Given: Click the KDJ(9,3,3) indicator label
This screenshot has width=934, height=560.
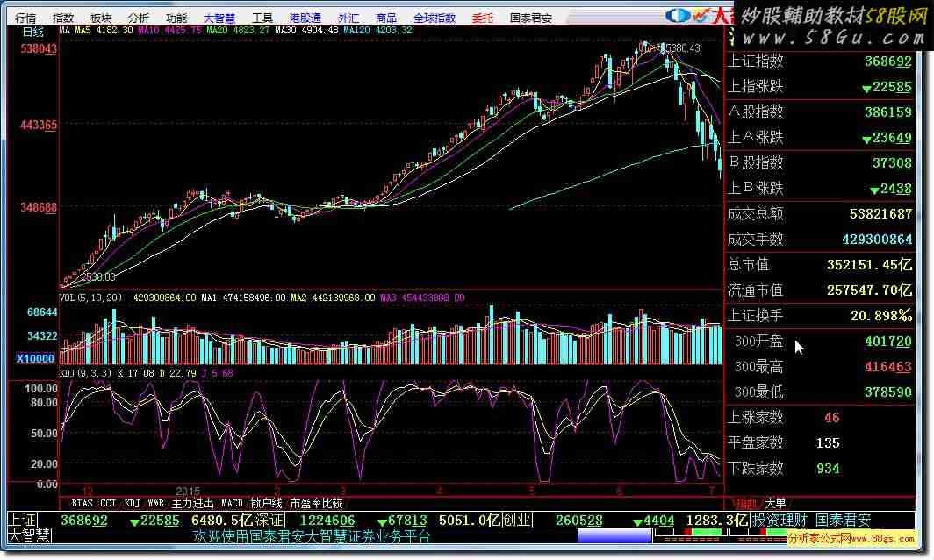Looking at the screenshot, I should [x=85, y=373].
